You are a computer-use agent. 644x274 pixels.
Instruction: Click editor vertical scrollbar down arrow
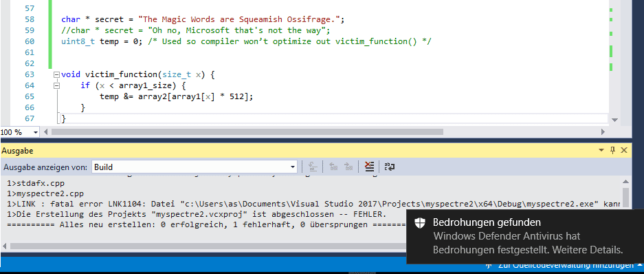(x=614, y=120)
